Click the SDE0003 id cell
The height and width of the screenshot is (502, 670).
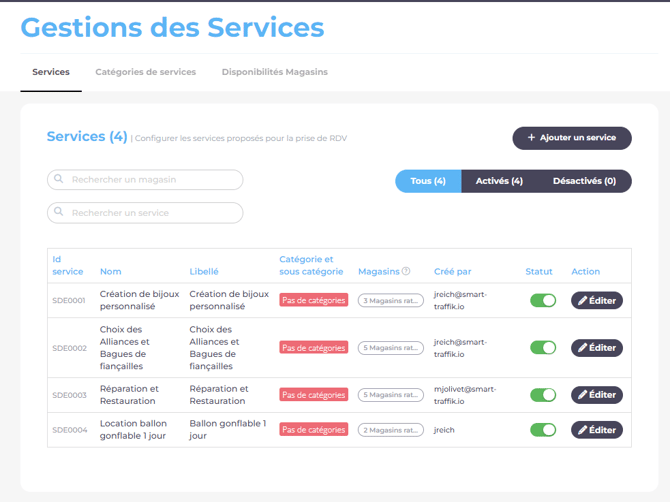pos(69,395)
